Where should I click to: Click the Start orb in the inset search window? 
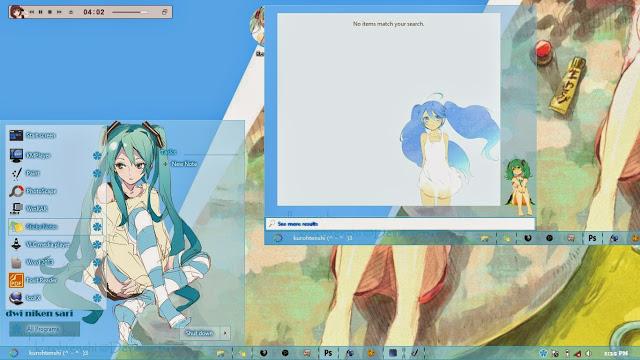pos(278,238)
